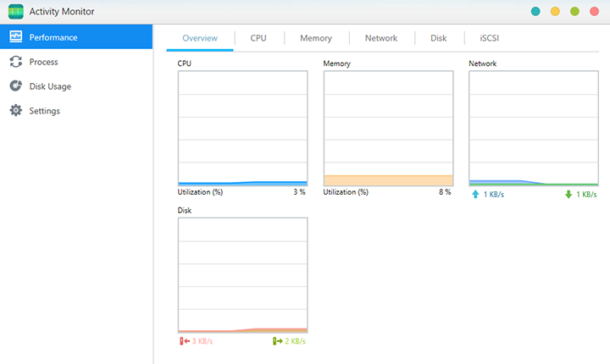Open the Process section label
Screen dimensions: 610x364
tap(43, 62)
